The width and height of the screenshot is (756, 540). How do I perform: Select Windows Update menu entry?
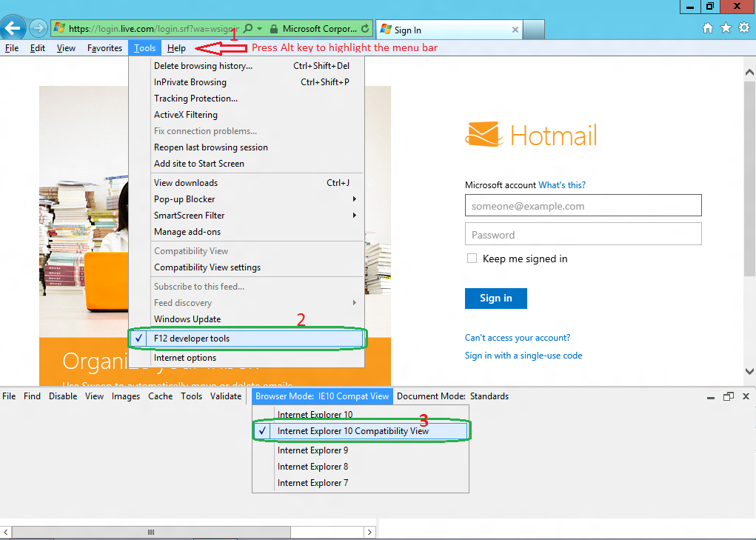pyautogui.click(x=247, y=319)
